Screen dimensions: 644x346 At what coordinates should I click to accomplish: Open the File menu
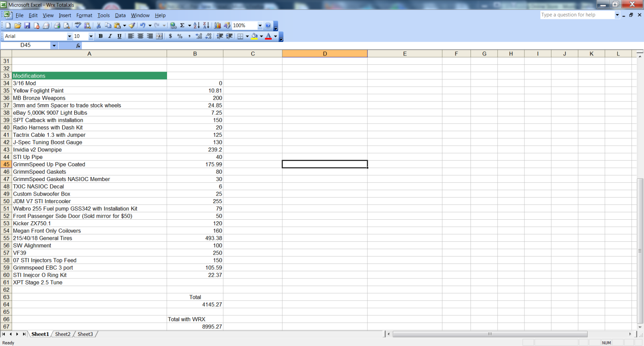coord(19,15)
